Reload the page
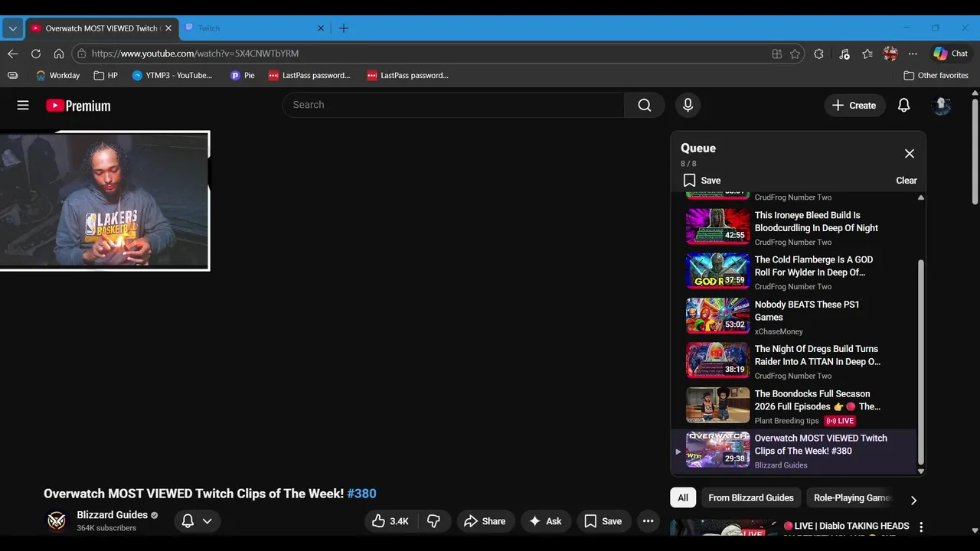 click(x=36, y=54)
